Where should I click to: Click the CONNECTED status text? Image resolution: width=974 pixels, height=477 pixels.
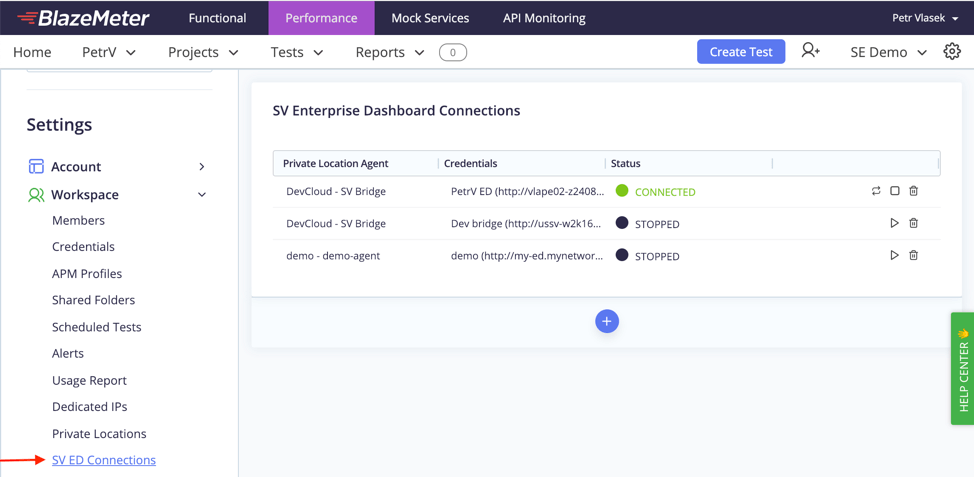[665, 192]
